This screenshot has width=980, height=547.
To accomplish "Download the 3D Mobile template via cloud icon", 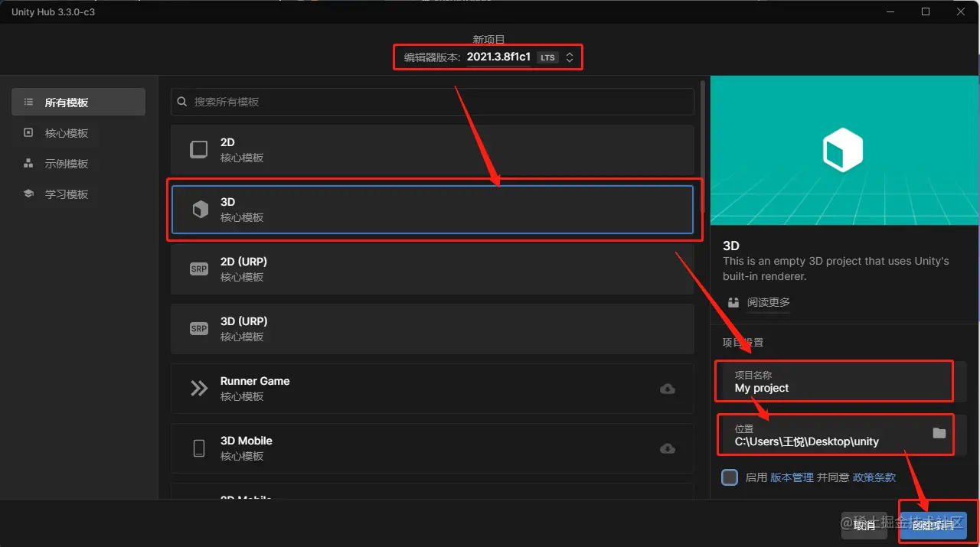I will [668, 448].
